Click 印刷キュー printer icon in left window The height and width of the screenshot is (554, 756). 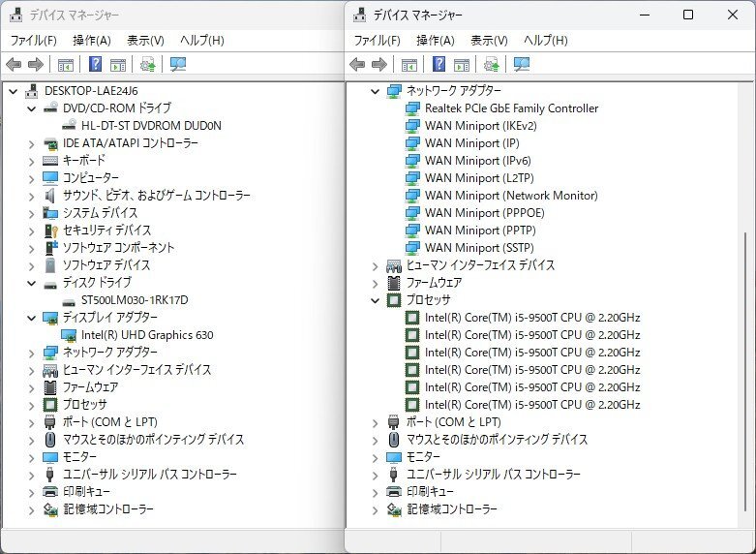(50, 492)
